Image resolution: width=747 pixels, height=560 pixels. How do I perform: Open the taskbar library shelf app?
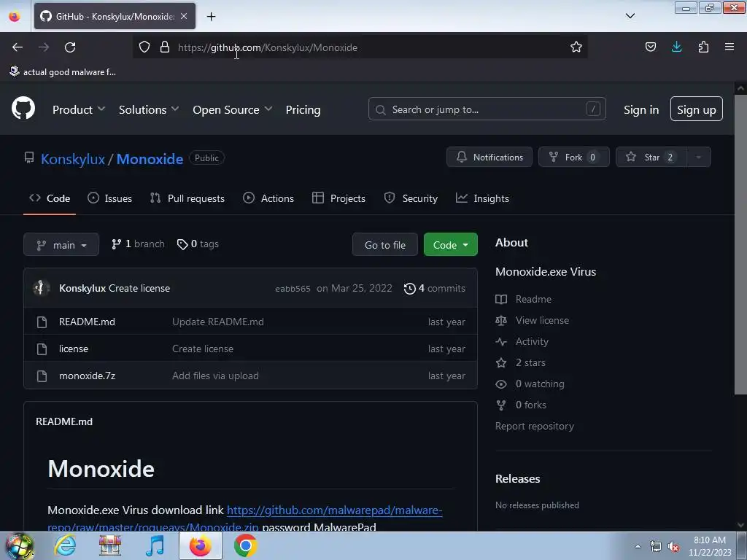pyautogui.click(x=110, y=545)
